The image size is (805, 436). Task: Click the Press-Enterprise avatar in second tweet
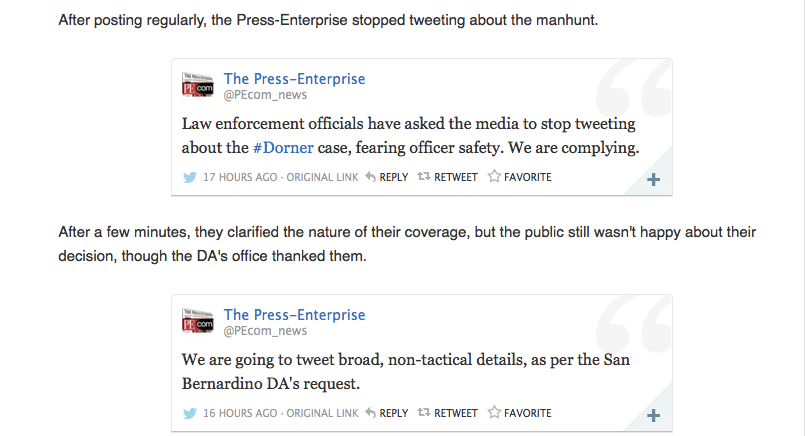click(197, 322)
